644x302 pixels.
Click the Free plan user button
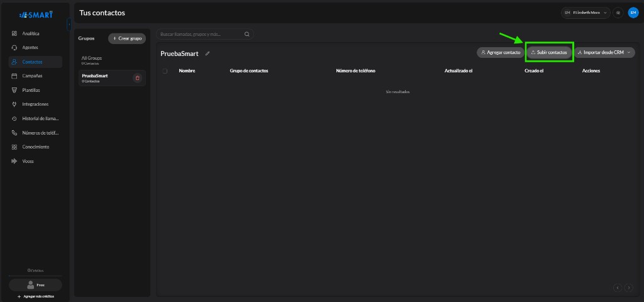coord(35,285)
